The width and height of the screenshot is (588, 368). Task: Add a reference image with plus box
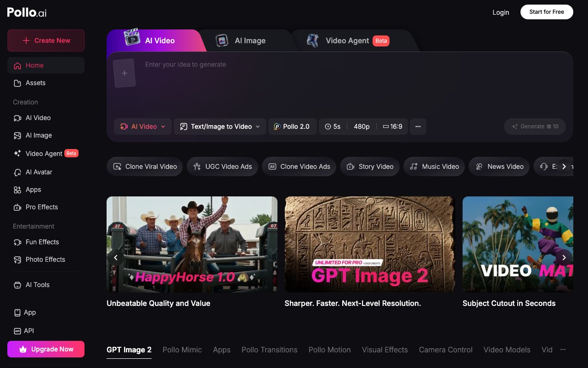coord(124,73)
